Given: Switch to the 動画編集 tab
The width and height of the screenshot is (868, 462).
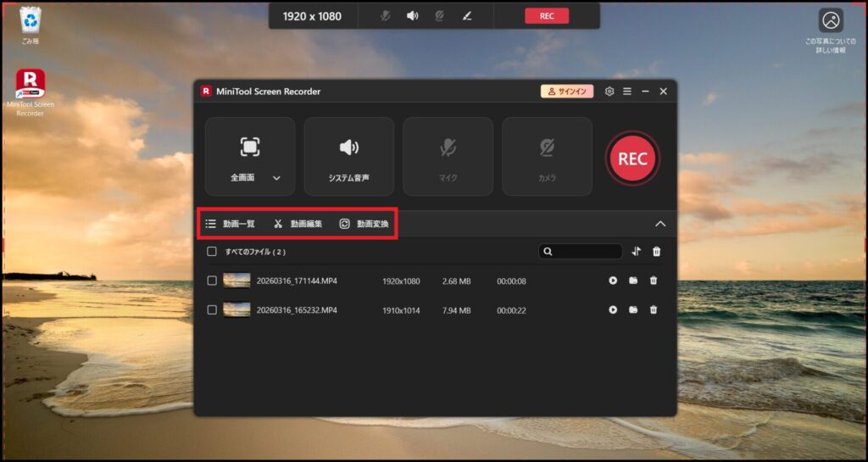Looking at the screenshot, I should (x=298, y=224).
